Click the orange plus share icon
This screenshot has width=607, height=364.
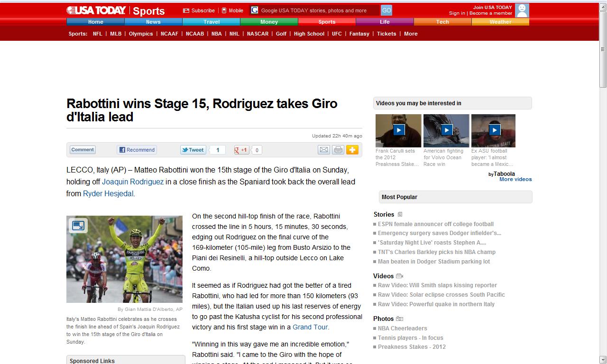click(x=352, y=150)
